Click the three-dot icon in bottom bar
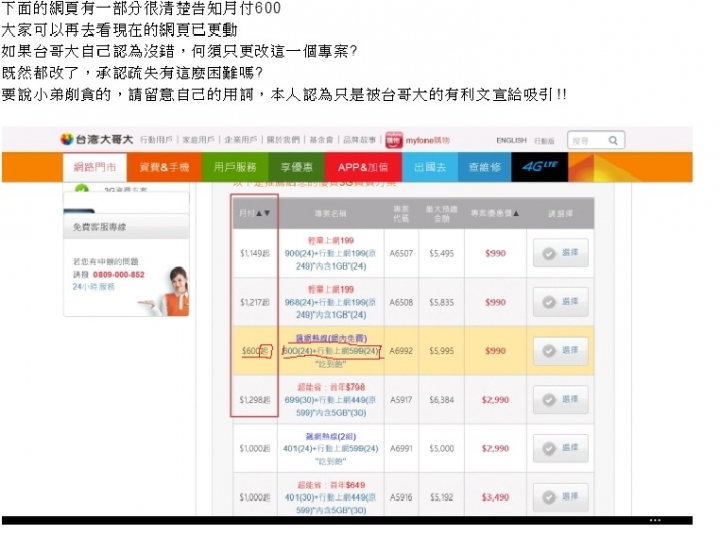720x535 pixels. 655,520
